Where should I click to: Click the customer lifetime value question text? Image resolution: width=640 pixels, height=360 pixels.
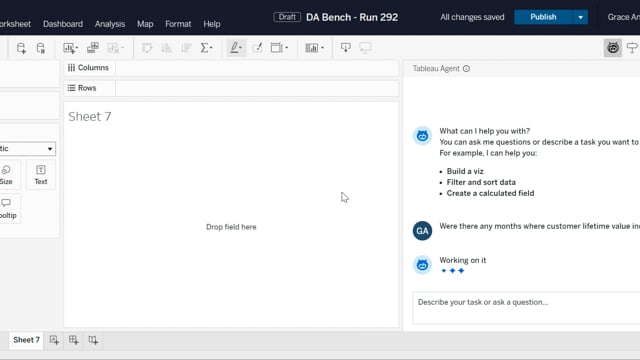[x=540, y=226]
